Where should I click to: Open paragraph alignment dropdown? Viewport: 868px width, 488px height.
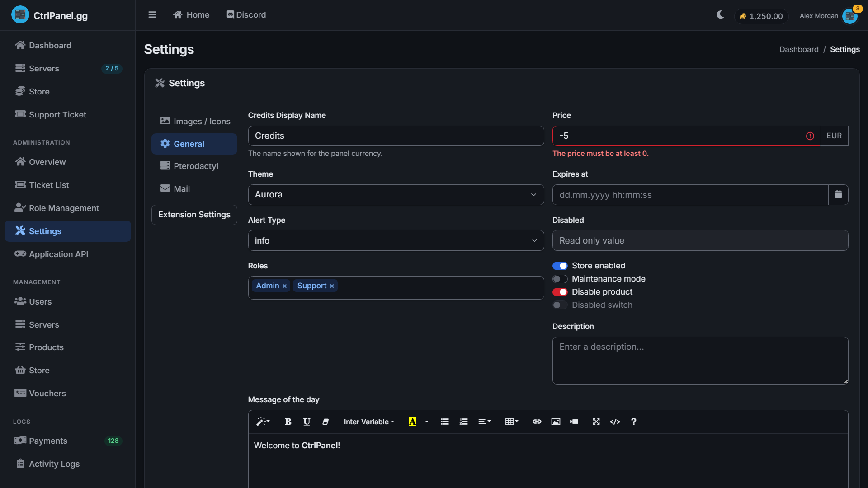[x=484, y=422]
